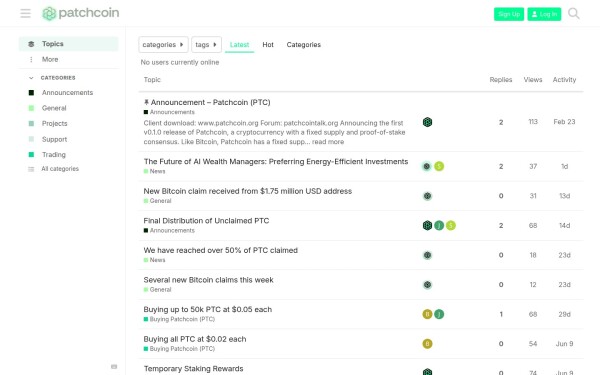Switch to the Categories tab
600x375 pixels.
tap(303, 45)
